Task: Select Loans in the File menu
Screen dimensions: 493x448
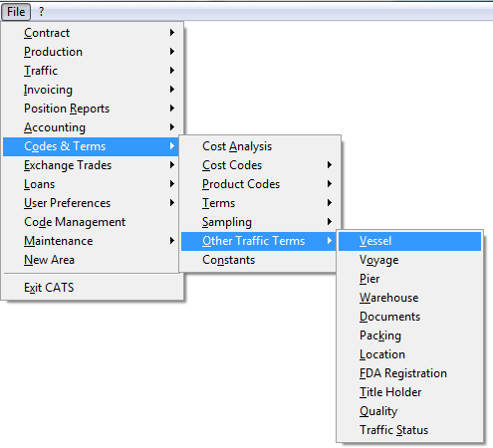Action: click(92, 184)
